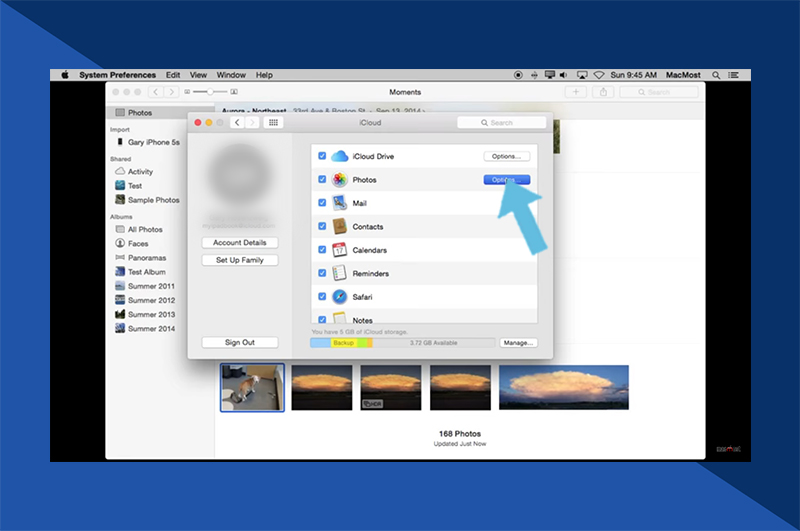Open the Edit menu
The height and width of the screenshot is (531, 800).
click(x=173, y=75)
